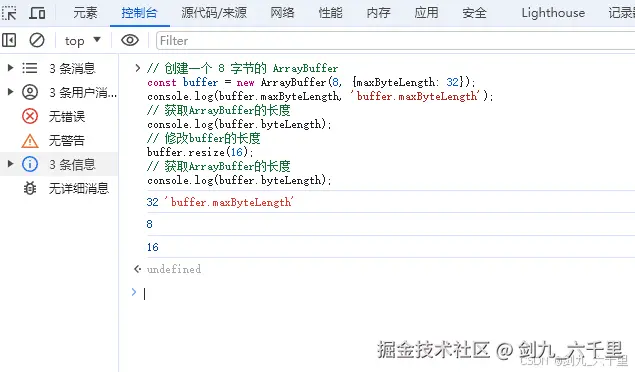Image resolution: width=635 pixels, height=372 pixels.
Task: Go to the 内存 tab
Action: 378,13
